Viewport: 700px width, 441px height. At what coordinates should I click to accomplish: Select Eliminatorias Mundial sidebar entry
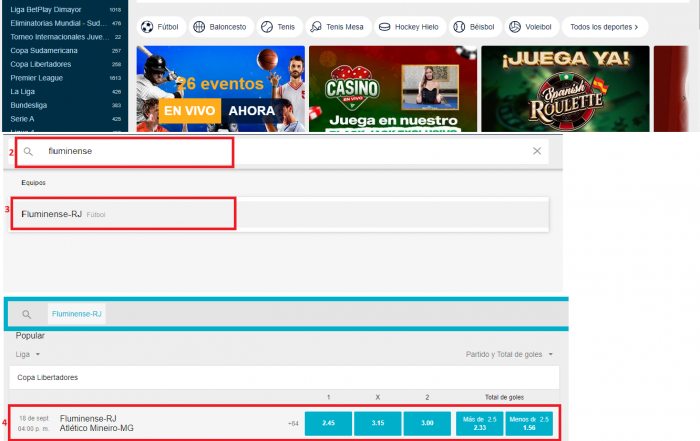(x=65, y=23)
